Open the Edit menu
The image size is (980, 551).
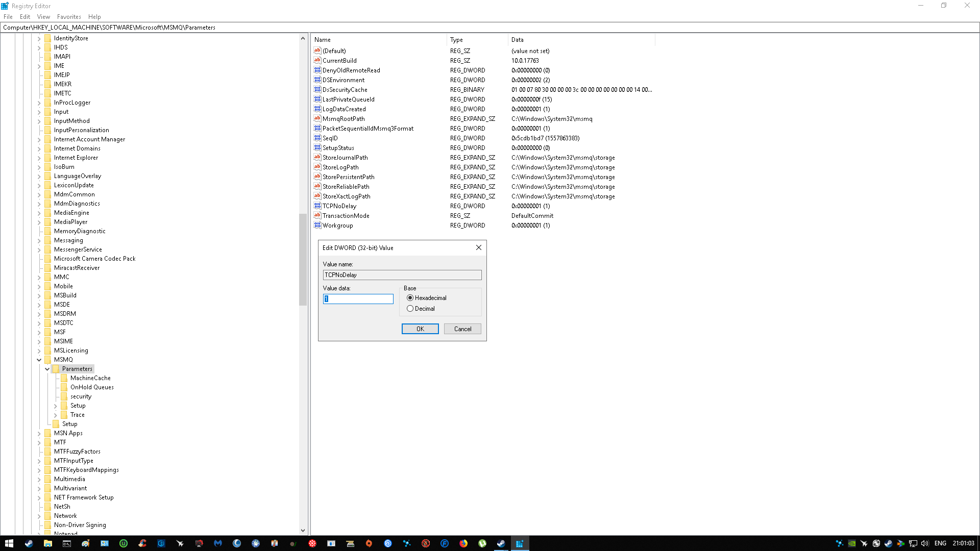click(x=24, y=17)
